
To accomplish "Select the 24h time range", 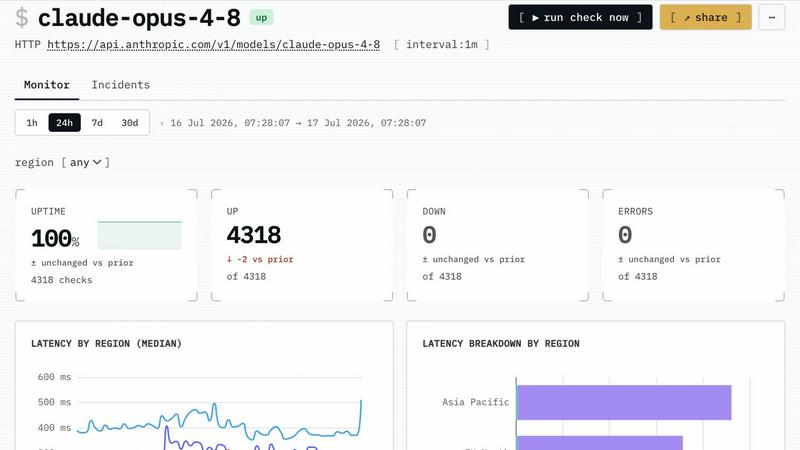I will coord(64,123).
